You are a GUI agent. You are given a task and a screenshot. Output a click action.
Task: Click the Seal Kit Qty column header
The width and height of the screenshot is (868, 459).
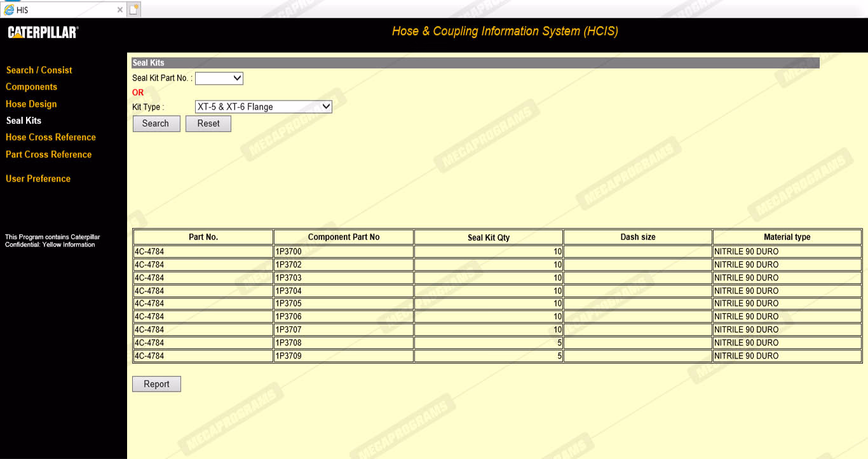[488, 237]
